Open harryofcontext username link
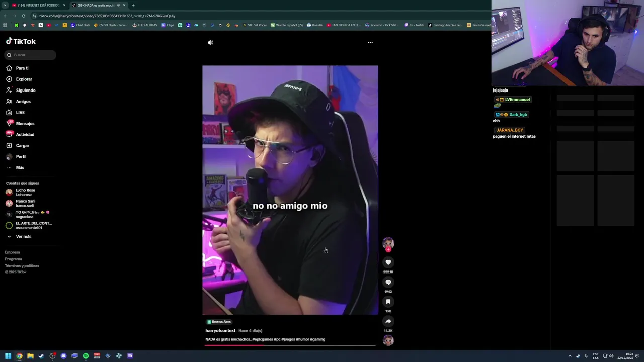This screenshot has width=644, height=362. (x=220, y=331)
